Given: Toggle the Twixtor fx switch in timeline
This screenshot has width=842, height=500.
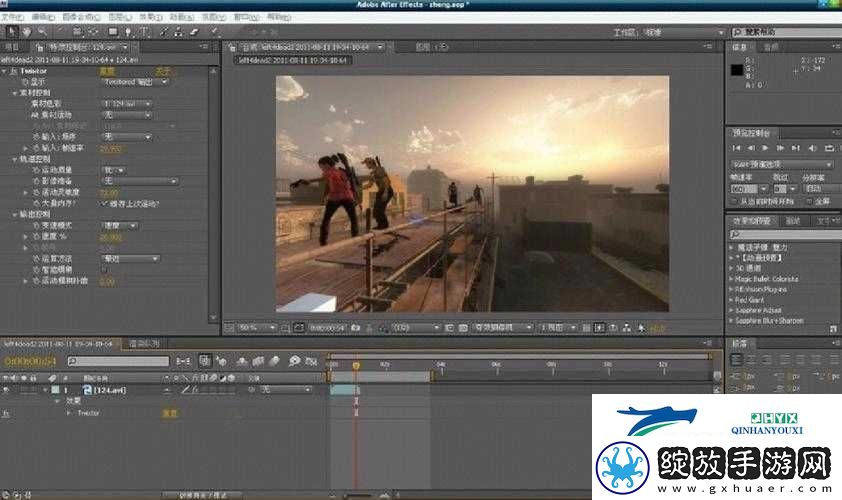Looking at the screenshot, I should coord(6,413).
